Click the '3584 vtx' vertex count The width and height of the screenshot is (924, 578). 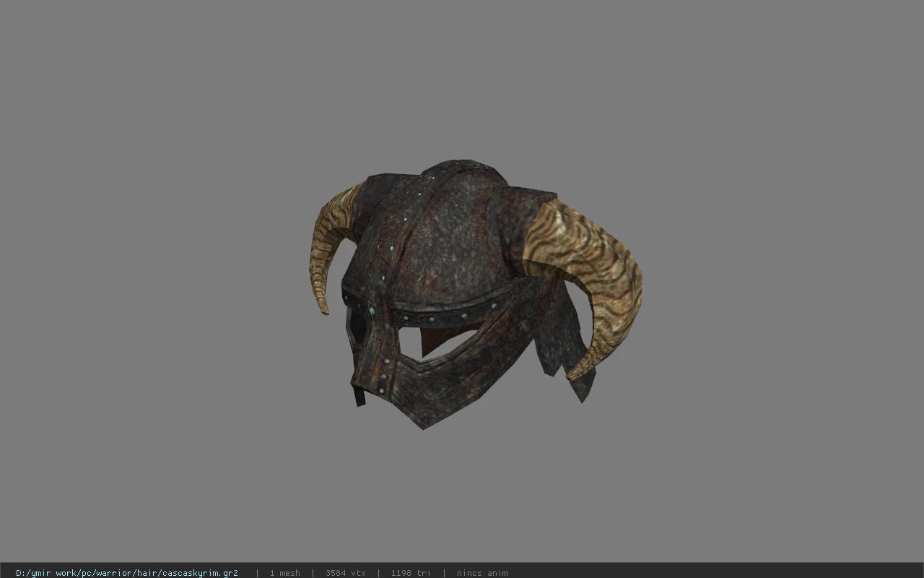point(346,573)
